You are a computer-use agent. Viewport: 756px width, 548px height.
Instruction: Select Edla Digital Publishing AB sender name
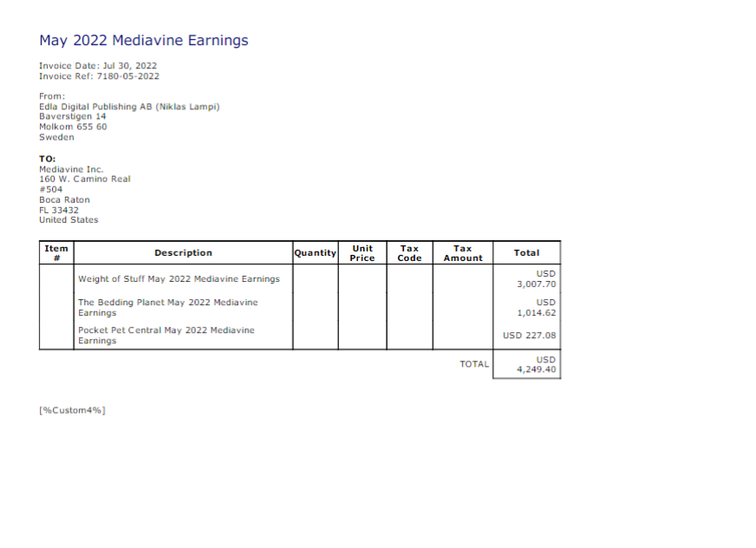coord(129,107)
